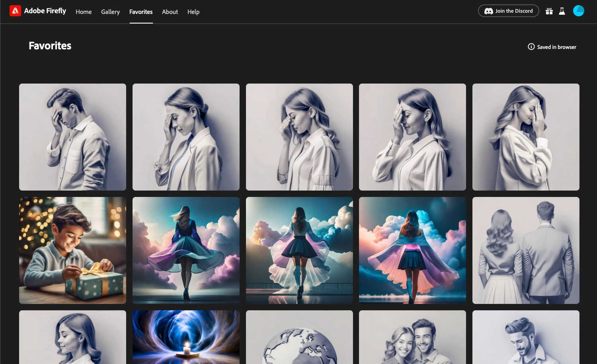Open the gift box icon
The image size is (597, 364).
click(549, 11)
